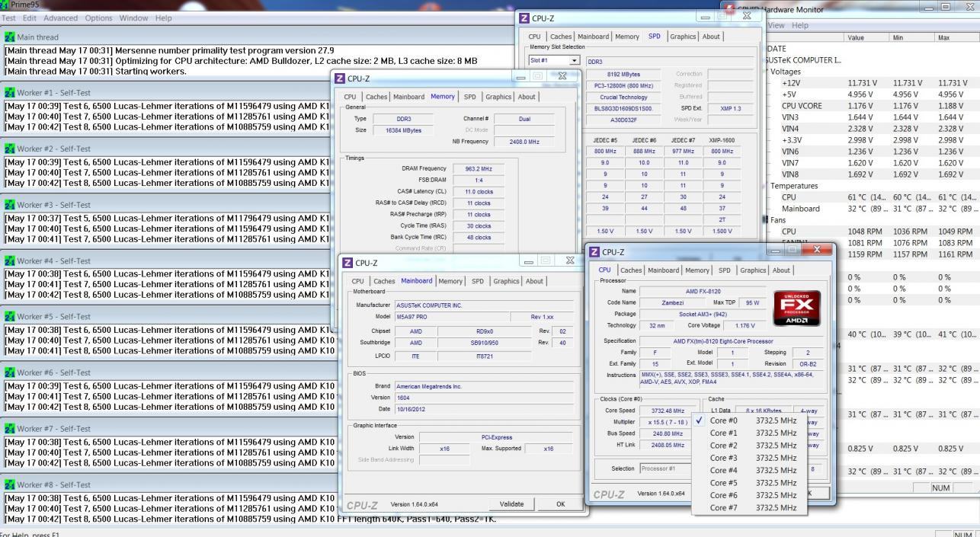Screen dimensions: 980x537
Task: Open Prime95 Options menu
Action: (x=99, y=18)
